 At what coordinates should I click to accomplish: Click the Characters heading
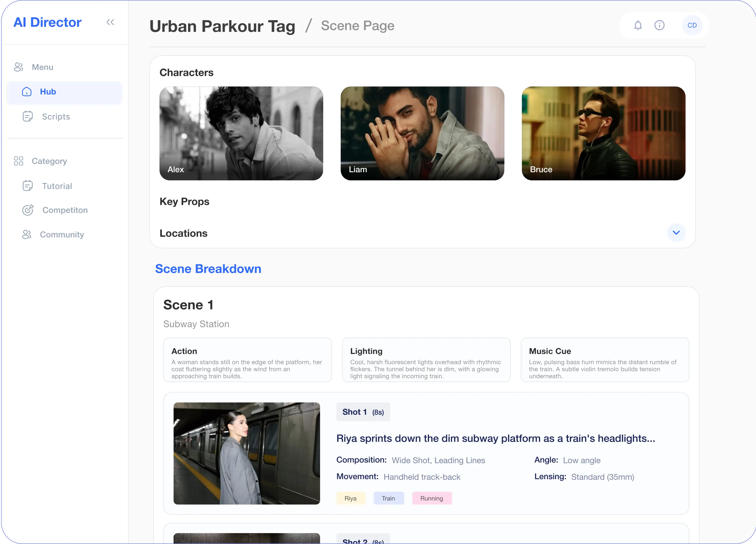(x=186, y=73)
